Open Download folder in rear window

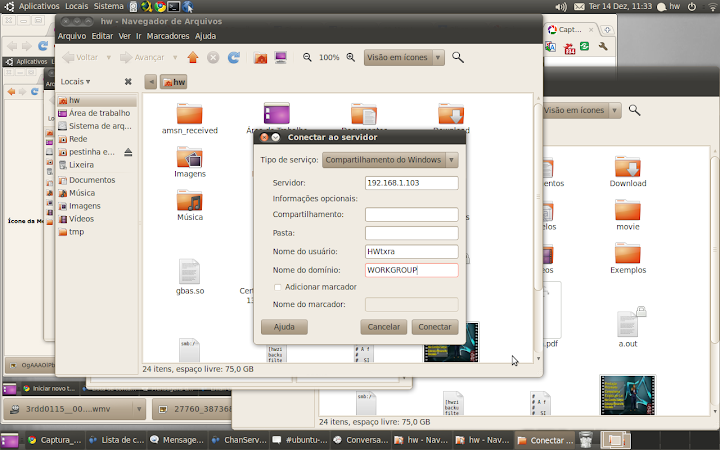(x=628, y=171)
